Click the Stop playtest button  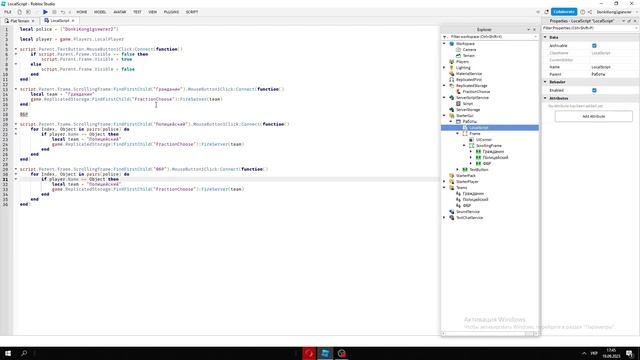point(54,12)
